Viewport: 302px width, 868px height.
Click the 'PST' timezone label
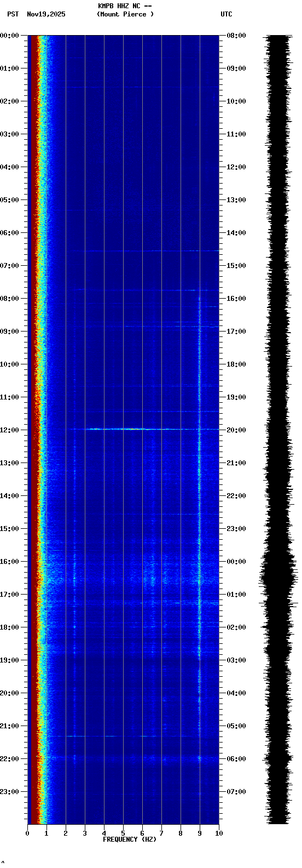tap(13, 14)
